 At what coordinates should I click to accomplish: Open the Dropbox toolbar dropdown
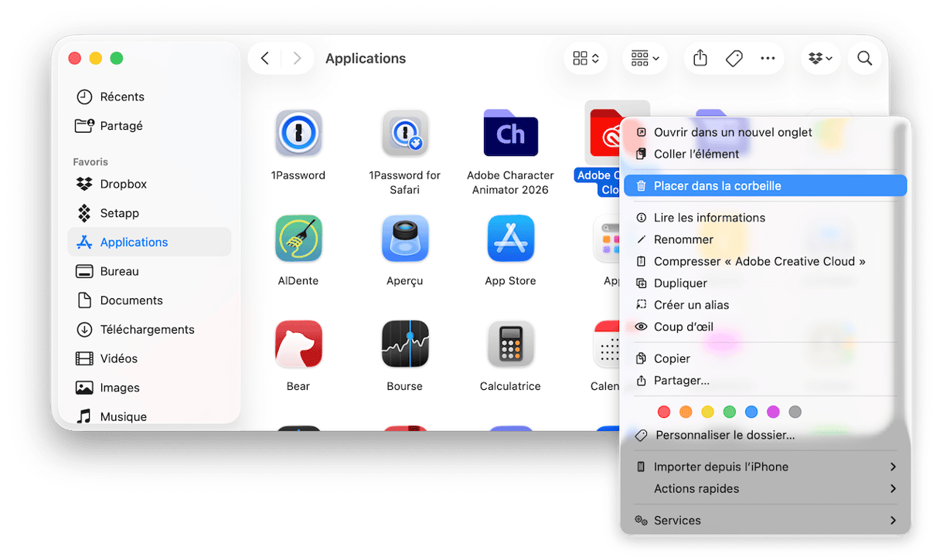[x=820, y=59]
